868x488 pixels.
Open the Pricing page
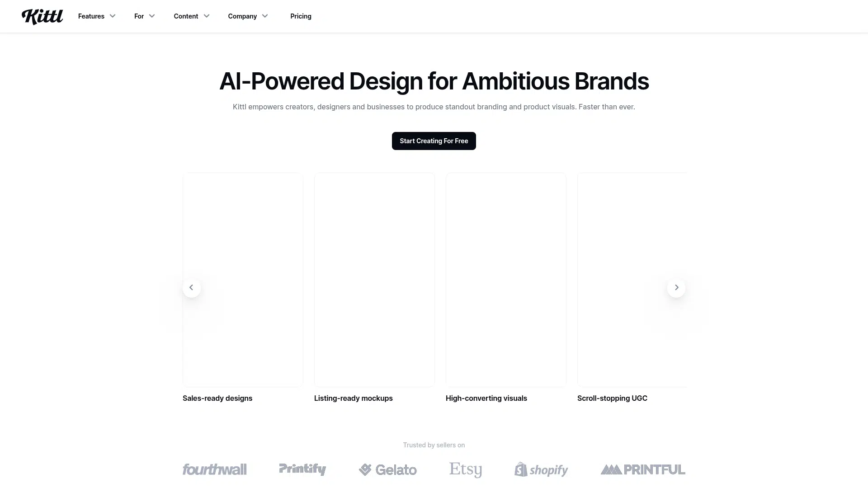[x=301, y=16]
